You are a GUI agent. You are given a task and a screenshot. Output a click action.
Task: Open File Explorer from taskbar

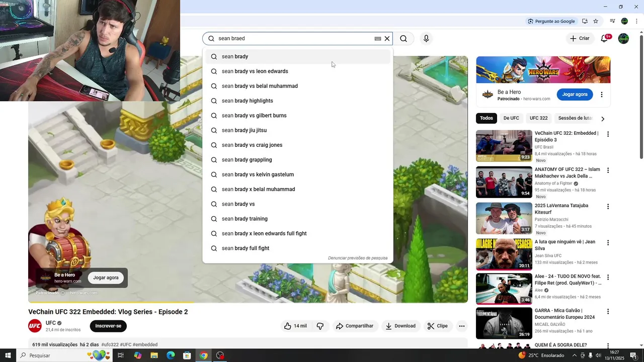click(154, 355)
